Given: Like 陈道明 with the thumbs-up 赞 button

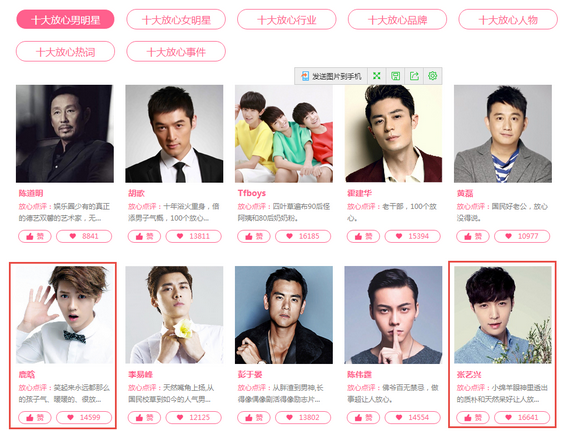Looking at the screenshot, I should 35,236.
